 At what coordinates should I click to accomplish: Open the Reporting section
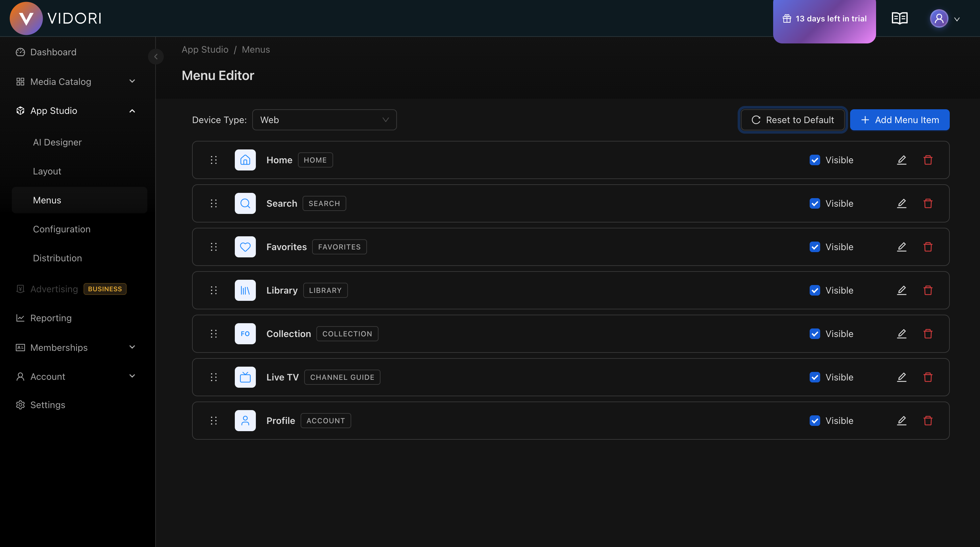[x=51, y=318]
